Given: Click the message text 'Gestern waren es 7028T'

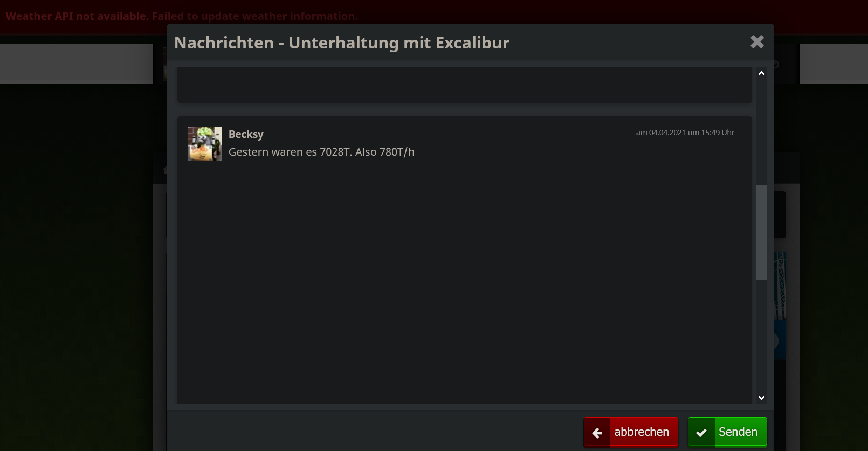Looking at the screenshot, I should (290, 152).
